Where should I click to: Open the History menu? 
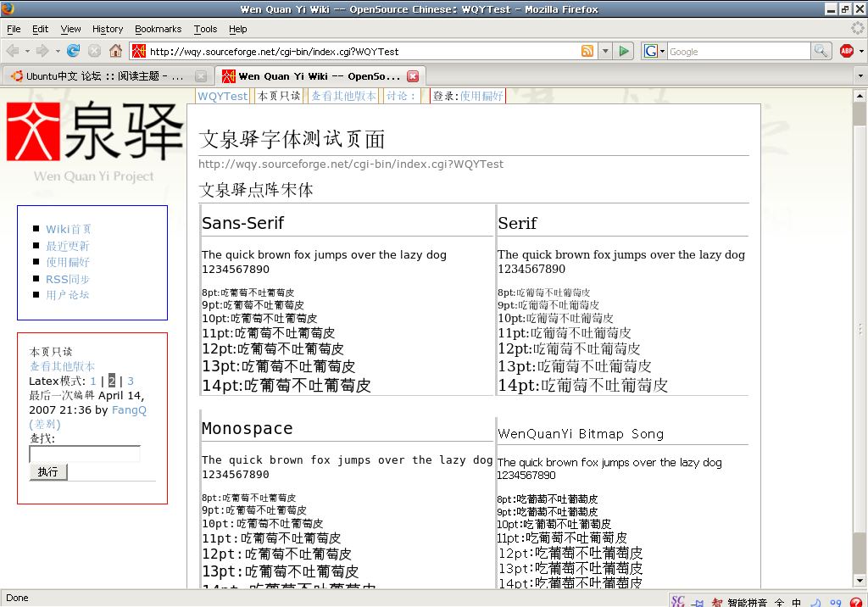[108, 29]
